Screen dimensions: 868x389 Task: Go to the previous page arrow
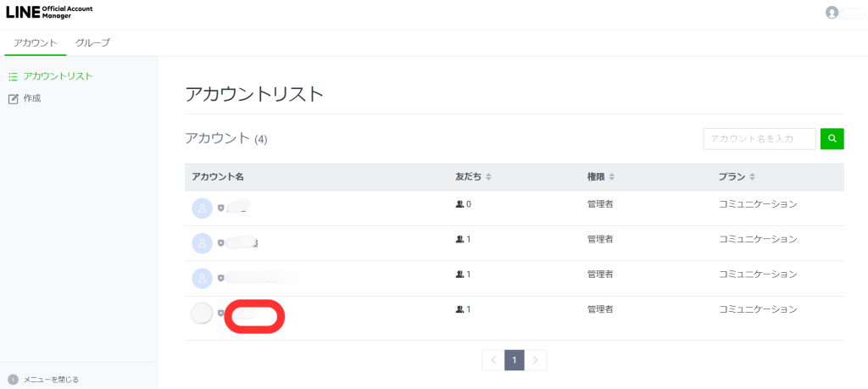(x=493, y=360)
